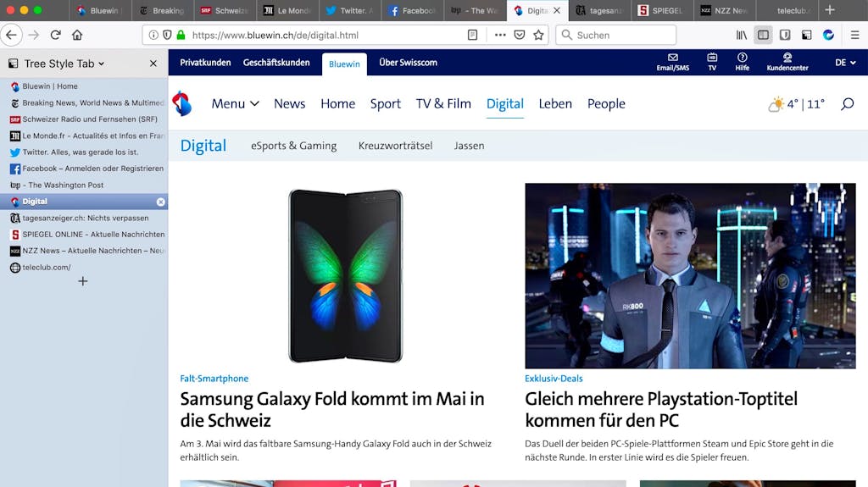Open the weather widget showing 4° | 11°
This screenshot has height=487, width=868.
[796, 104]
